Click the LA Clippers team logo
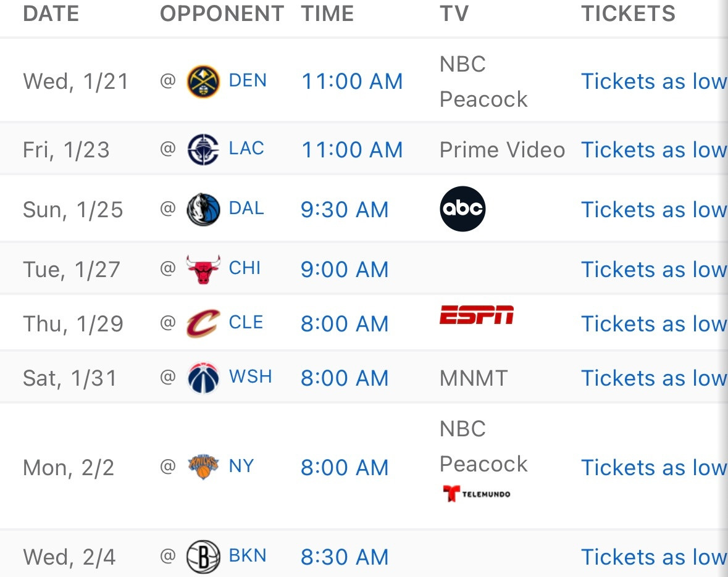Screen dimensions: 728x577 tap(203, 150)
